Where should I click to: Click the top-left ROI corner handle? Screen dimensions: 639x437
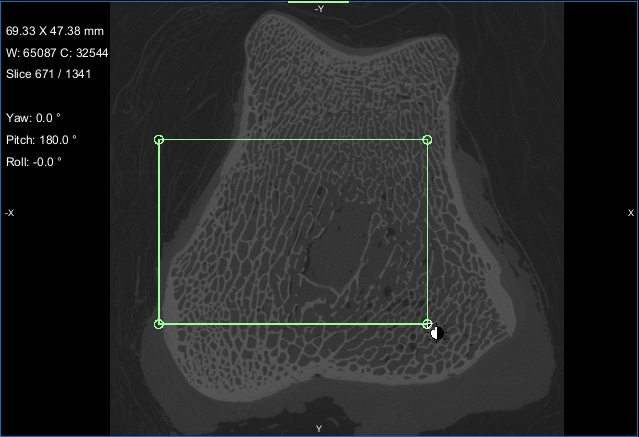tap(159, 140)
